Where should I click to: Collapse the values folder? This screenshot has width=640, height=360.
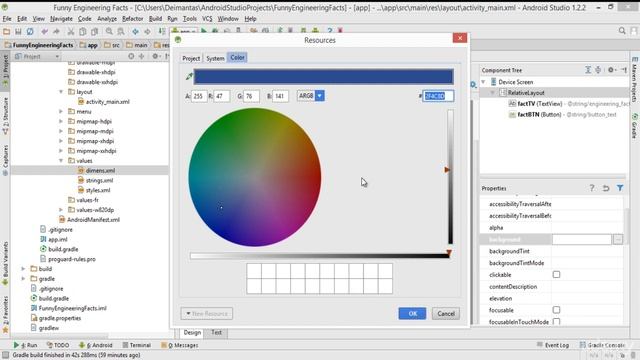tap(61, 161)
